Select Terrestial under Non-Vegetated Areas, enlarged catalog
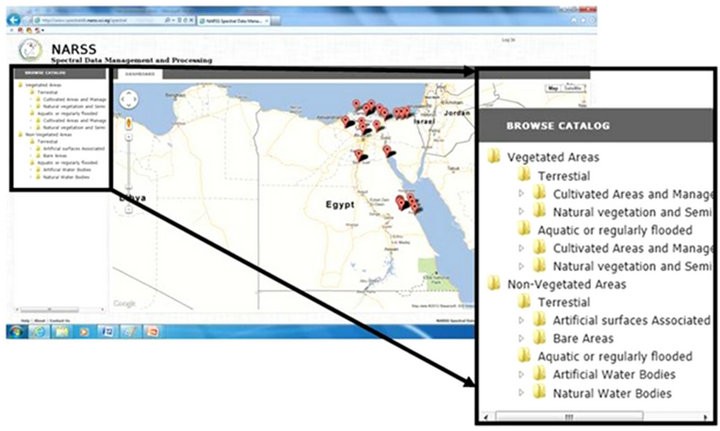The width and height of the screenshot is (720, 431). click(564, 302)
